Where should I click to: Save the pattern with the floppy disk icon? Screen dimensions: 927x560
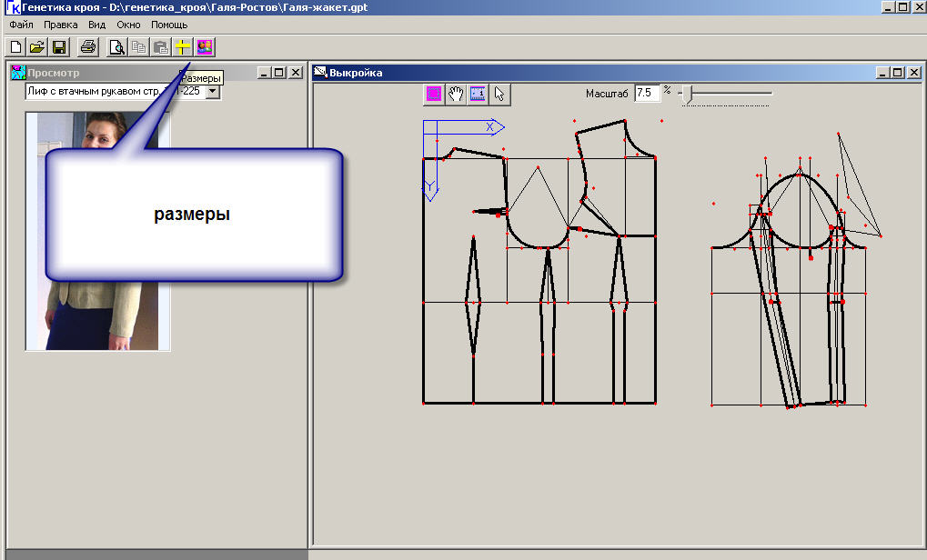tap(59, 47)
